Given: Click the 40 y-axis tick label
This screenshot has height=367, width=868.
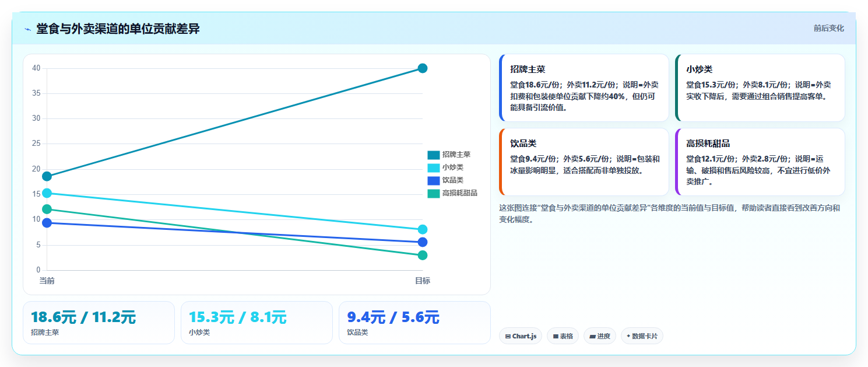Looking at the screenshot, I should [36, 68].
